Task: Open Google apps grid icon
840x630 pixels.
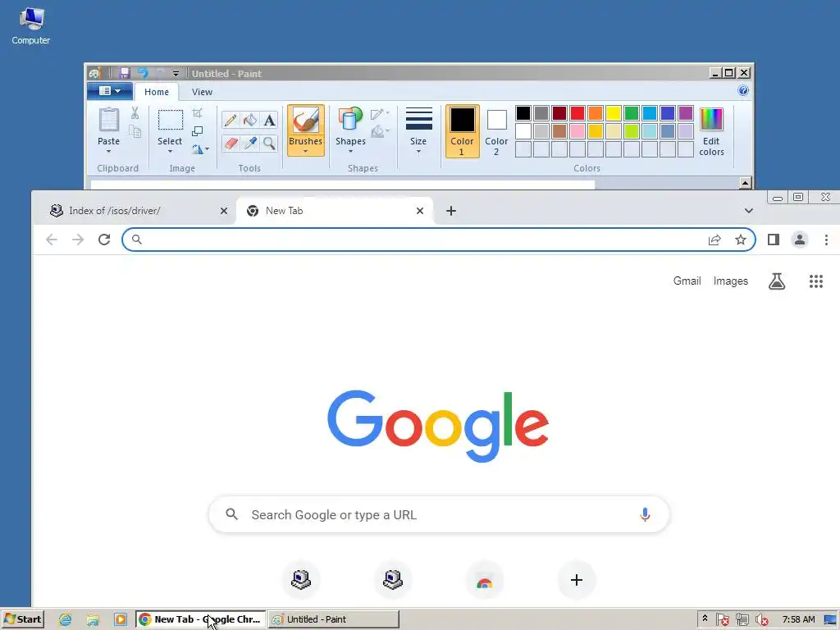Action: pyautogui.click(x=816, y=281)
